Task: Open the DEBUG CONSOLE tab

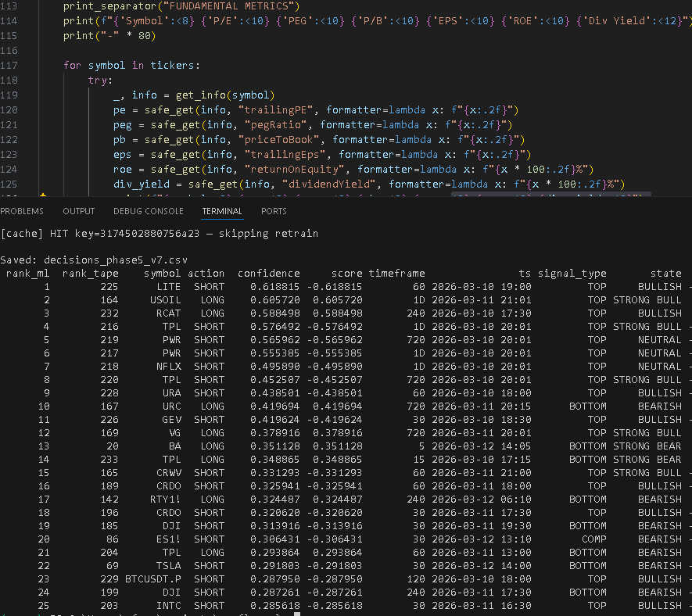Action: click(x=149, y=211)
